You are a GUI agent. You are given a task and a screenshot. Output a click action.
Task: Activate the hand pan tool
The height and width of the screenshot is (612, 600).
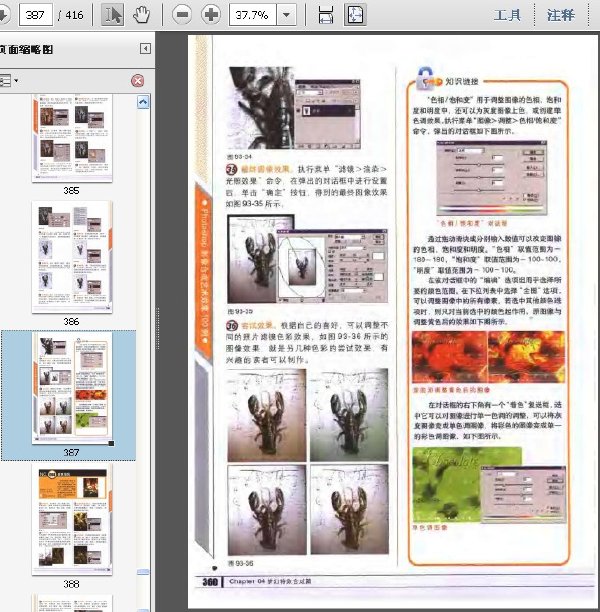(141, 15)
